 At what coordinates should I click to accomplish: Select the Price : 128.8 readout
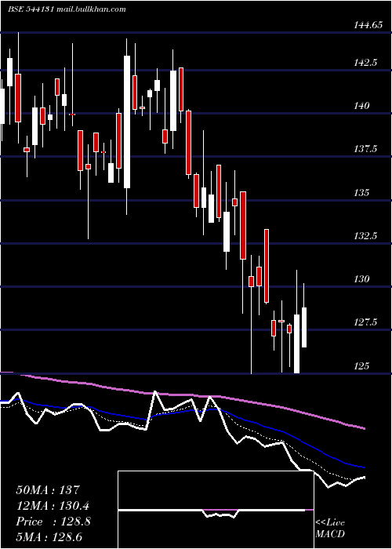click(53, 522)
